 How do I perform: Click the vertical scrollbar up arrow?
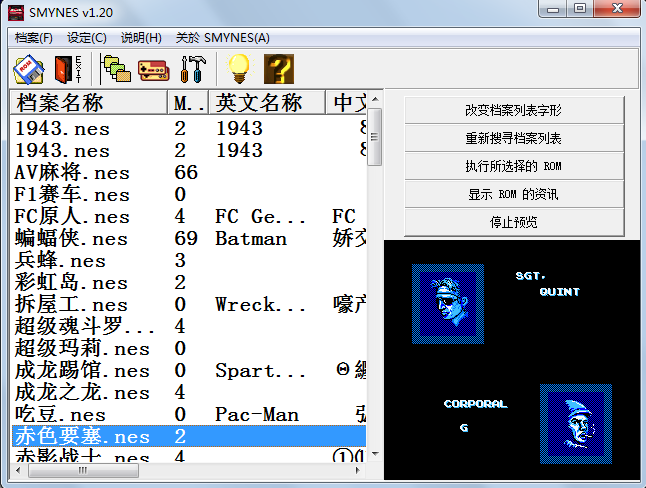point(375,99)
